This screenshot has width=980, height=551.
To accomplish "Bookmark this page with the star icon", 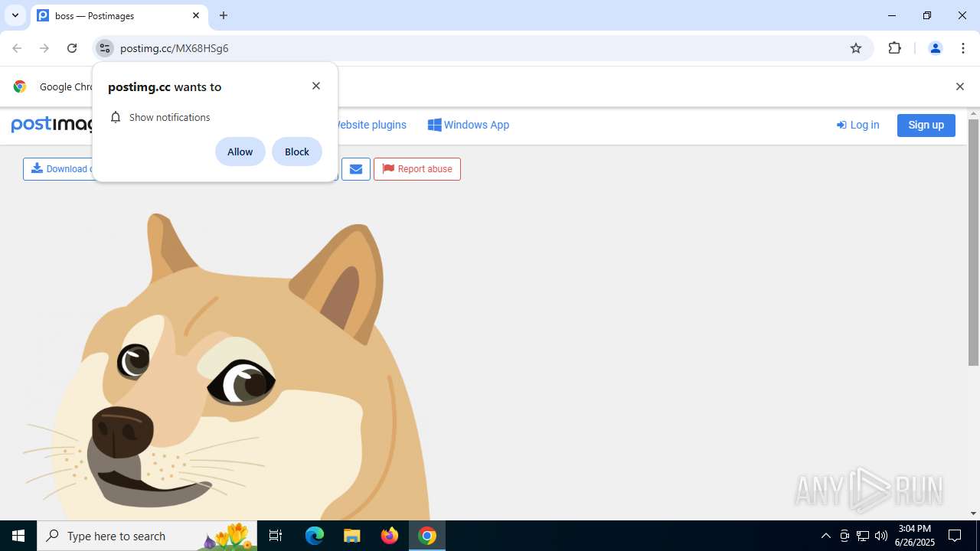I will coord(856,48).
